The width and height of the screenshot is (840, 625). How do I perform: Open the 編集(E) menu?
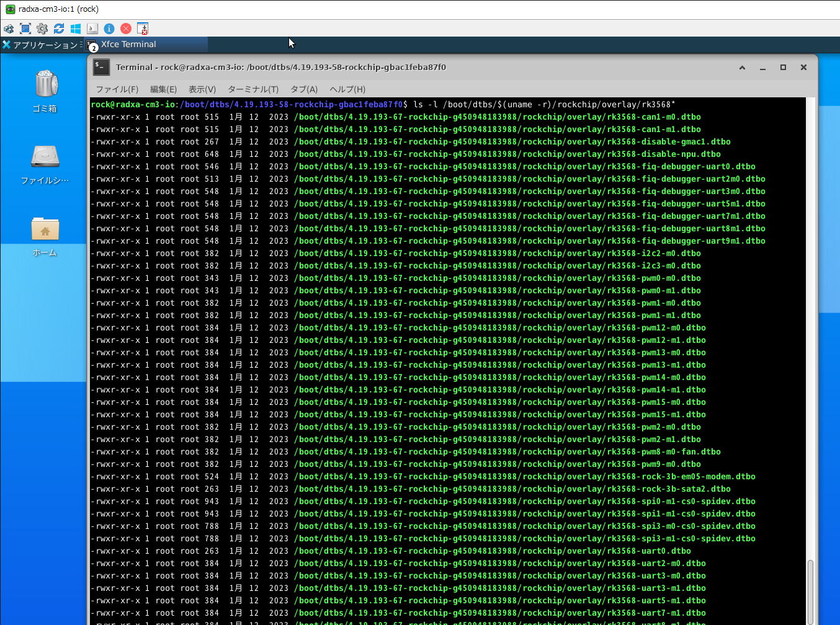tap(163, 89)
